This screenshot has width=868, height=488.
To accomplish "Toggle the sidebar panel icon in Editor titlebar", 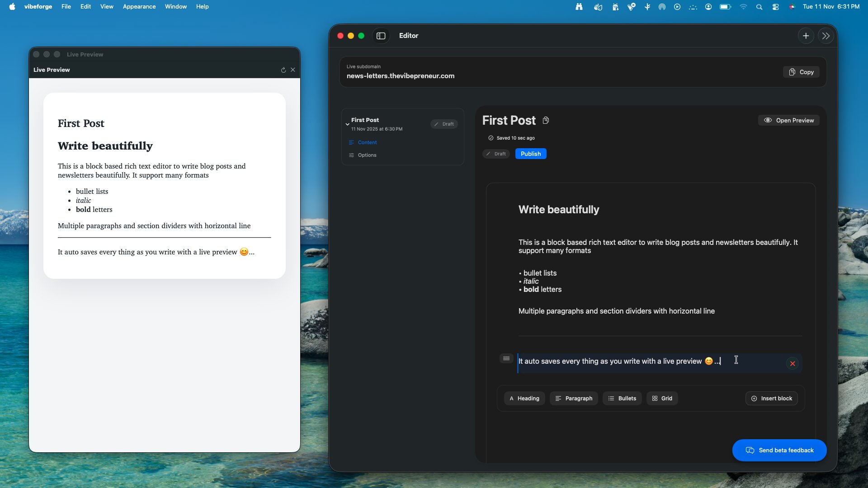I will click(x=381, y=36).
